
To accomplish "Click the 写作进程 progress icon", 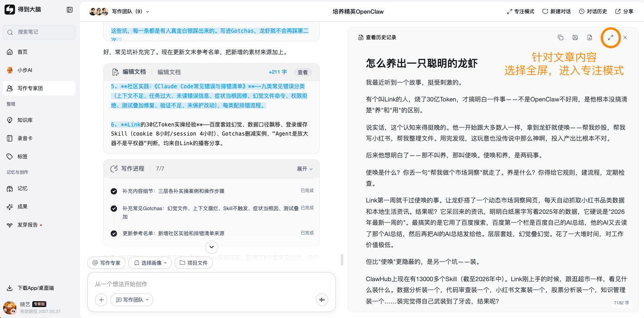I will pyautogui.click(x=114, y=169).
